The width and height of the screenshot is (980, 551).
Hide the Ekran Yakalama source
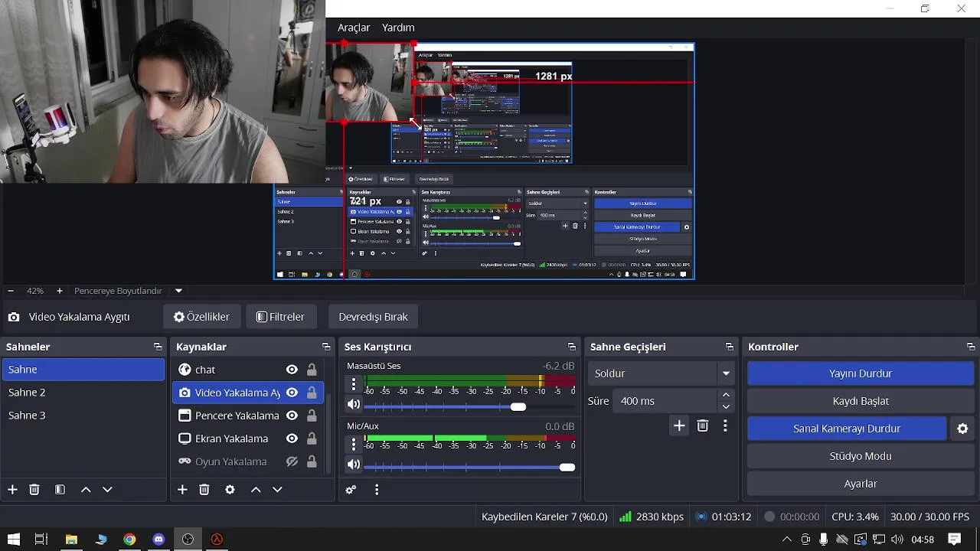[x=292, y=439]
